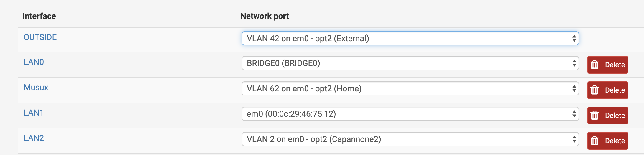Delete the LAN1 interface assignment
644x155 pixels.
[x=607, y=115]
